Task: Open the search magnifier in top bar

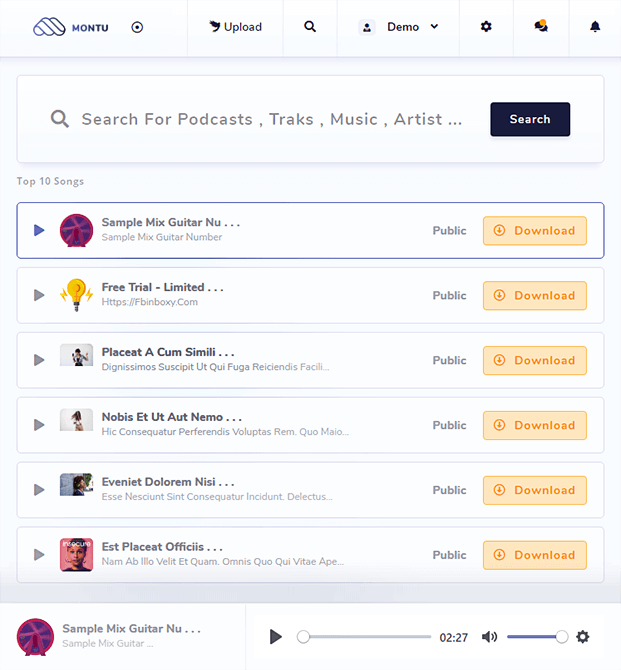Action: (x=310, y=27)
